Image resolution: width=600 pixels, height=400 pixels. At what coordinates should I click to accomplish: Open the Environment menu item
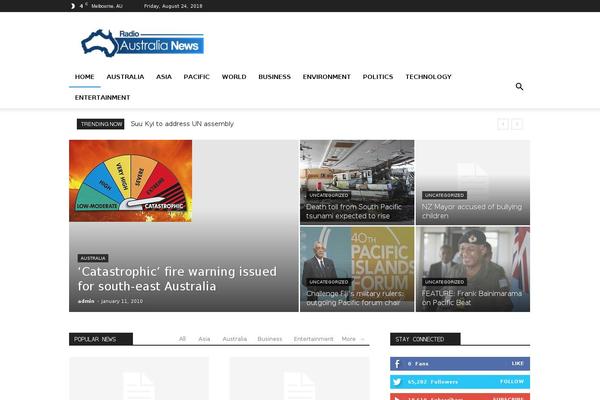(326, 77)
